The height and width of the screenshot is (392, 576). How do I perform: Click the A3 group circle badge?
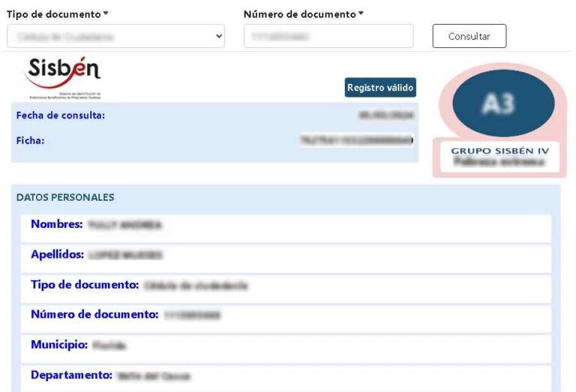click(503, 103)
